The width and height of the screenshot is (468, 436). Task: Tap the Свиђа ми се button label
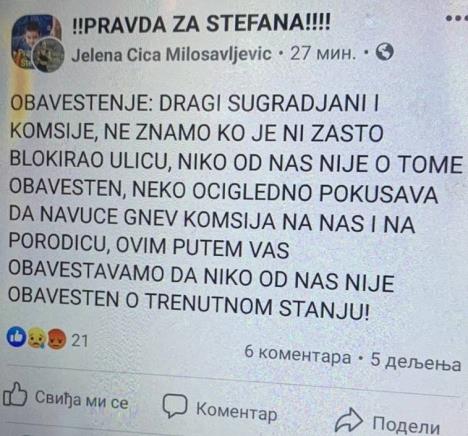coord(82,400)
